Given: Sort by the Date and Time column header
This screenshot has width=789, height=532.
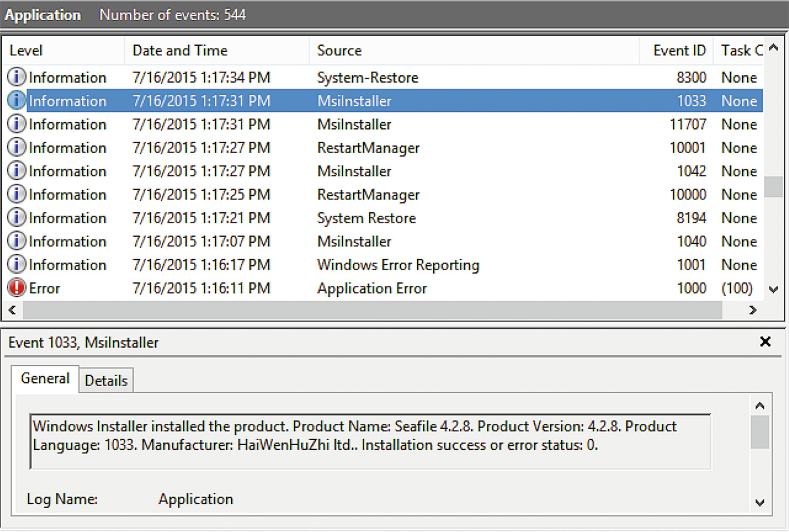Looking at the screenshot, I should [217, 50].
